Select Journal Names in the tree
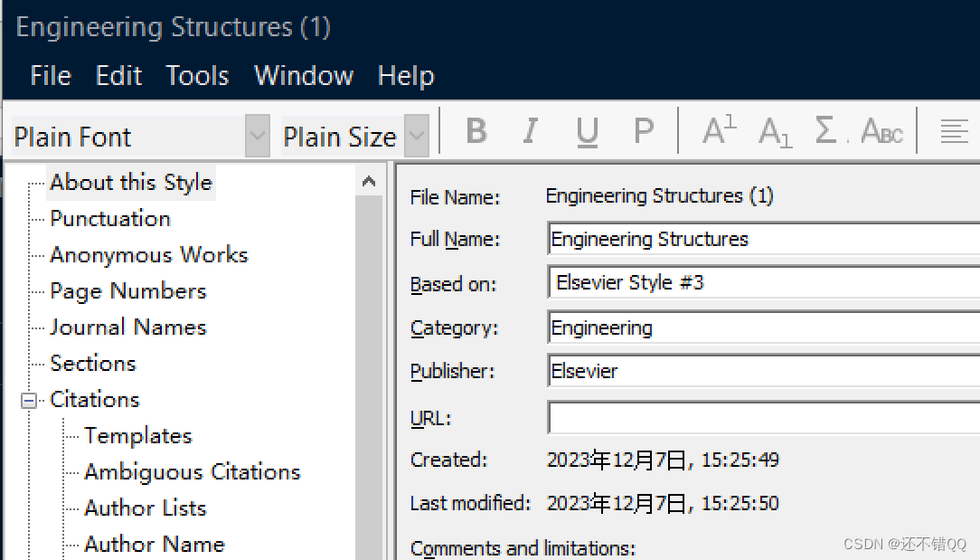Screen dimensions: 980x560 (128, 327)
